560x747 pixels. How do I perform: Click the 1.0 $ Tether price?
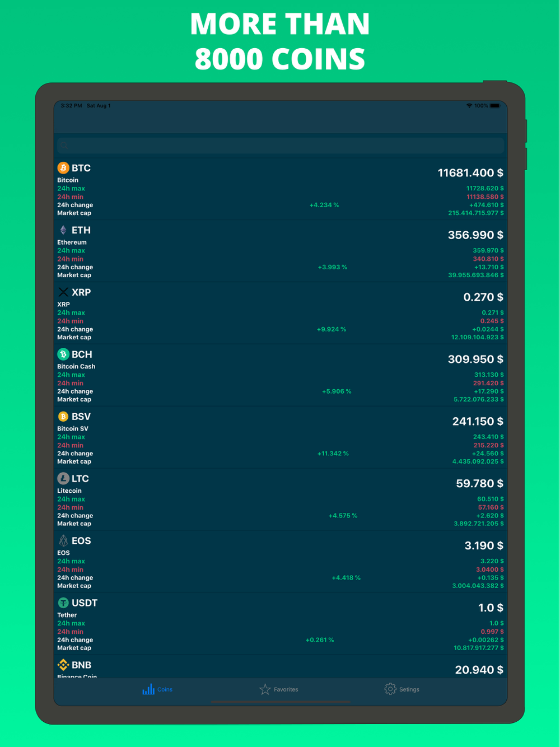(491, 608)
